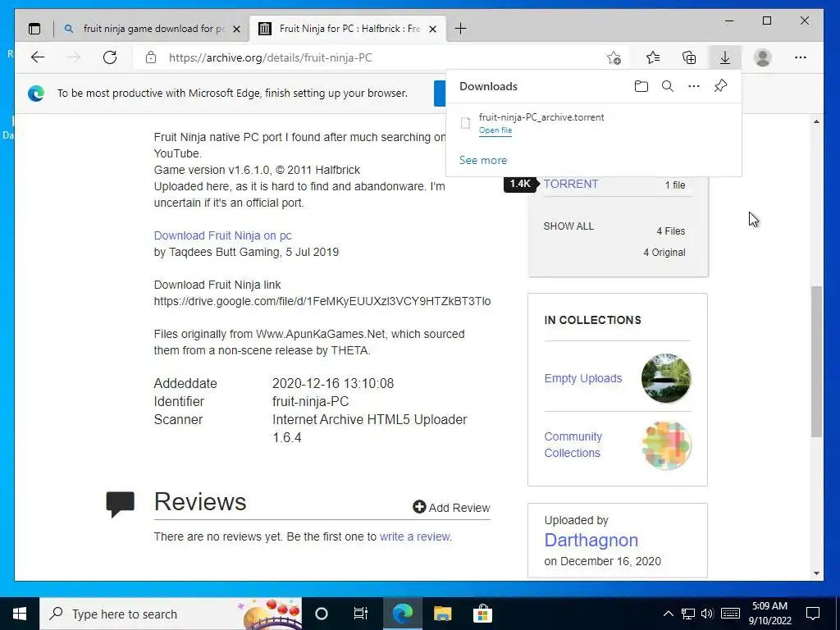Screen dimensions: 840x630
Task: Open Task View on taskbar
Action: (361, 614)
